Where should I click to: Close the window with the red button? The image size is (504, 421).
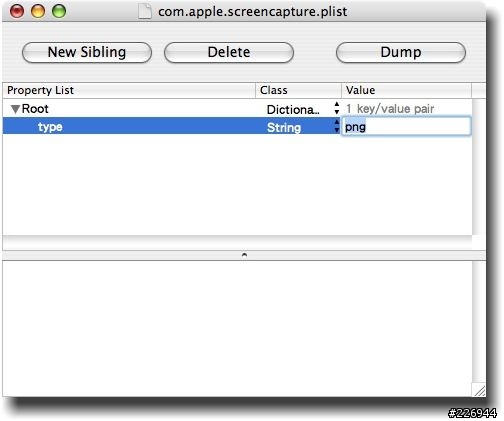tap(17, 11)
